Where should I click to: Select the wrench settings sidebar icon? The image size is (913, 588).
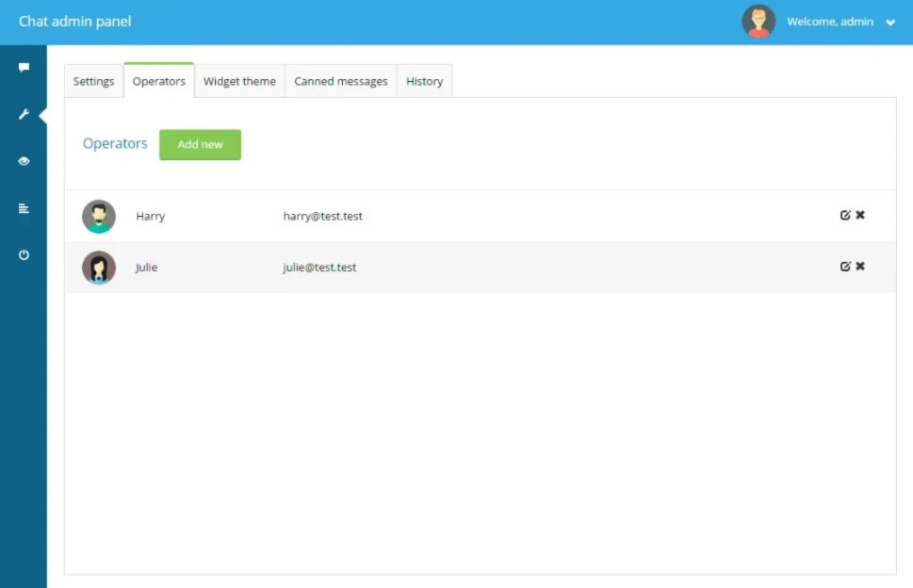[24, 114]
